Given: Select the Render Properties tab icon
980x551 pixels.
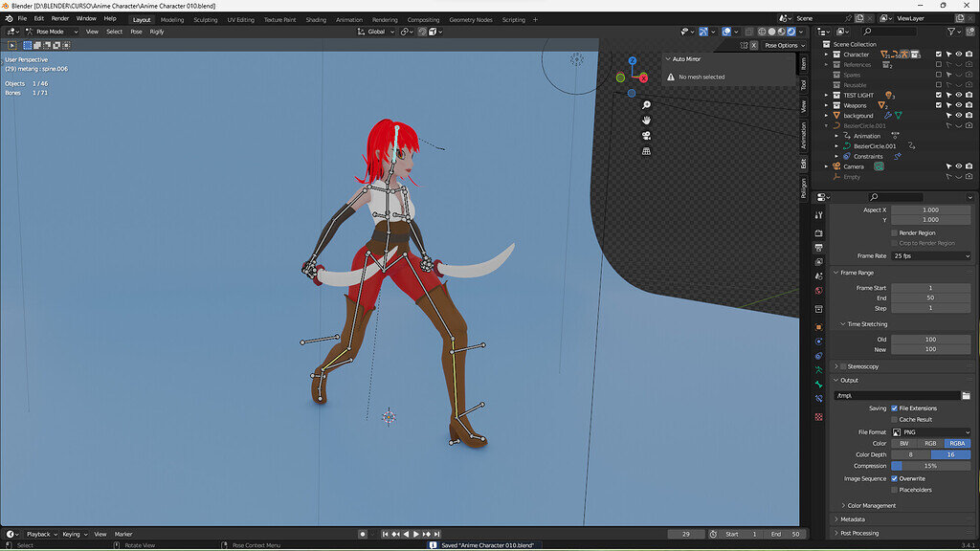Looking at the screenshot, I should point(820,231).
